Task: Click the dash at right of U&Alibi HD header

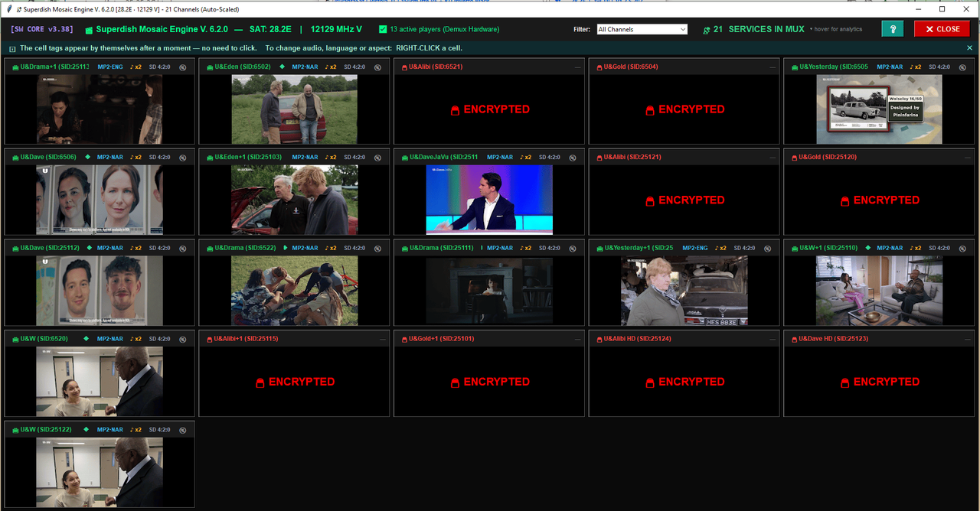Action: [773, 339]
